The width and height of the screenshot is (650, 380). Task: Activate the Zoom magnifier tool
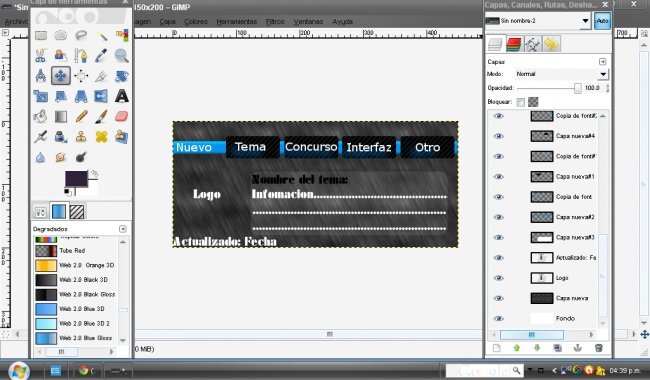click(x=121, y=56)
